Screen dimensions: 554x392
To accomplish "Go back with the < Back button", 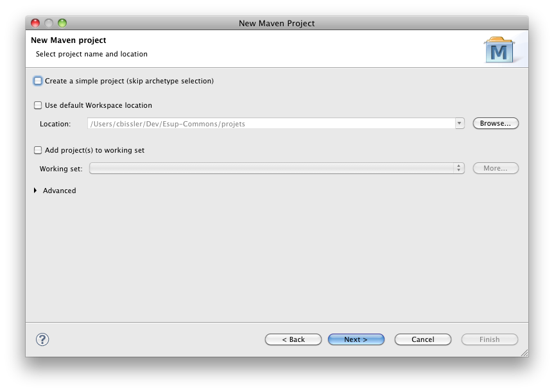I will [293, 339].
